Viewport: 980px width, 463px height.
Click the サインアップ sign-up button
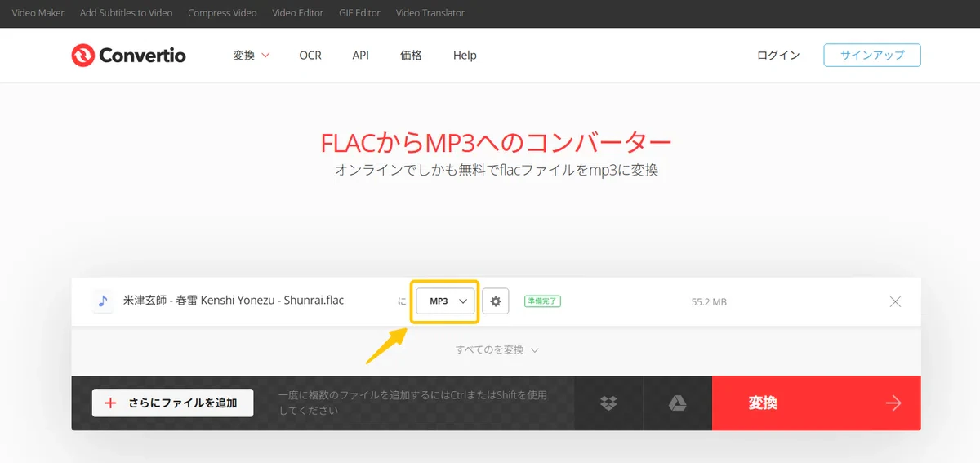tap(872, 55)
